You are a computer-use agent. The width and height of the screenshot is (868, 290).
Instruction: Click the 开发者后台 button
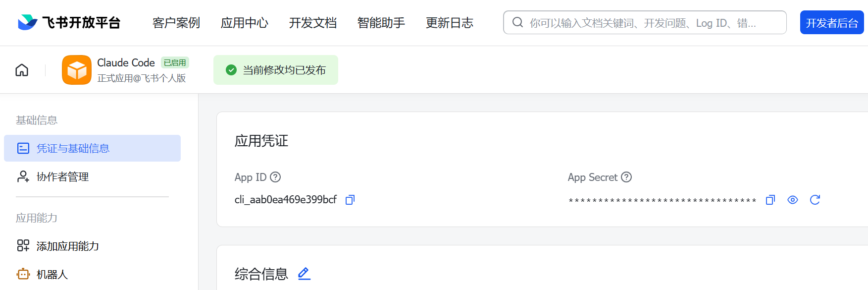coord(832,22)
